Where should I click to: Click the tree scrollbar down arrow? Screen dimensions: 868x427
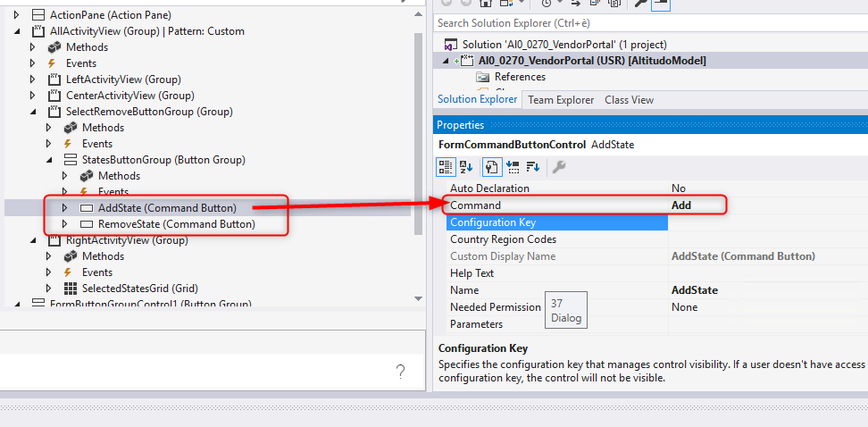[x=419, y=298]
